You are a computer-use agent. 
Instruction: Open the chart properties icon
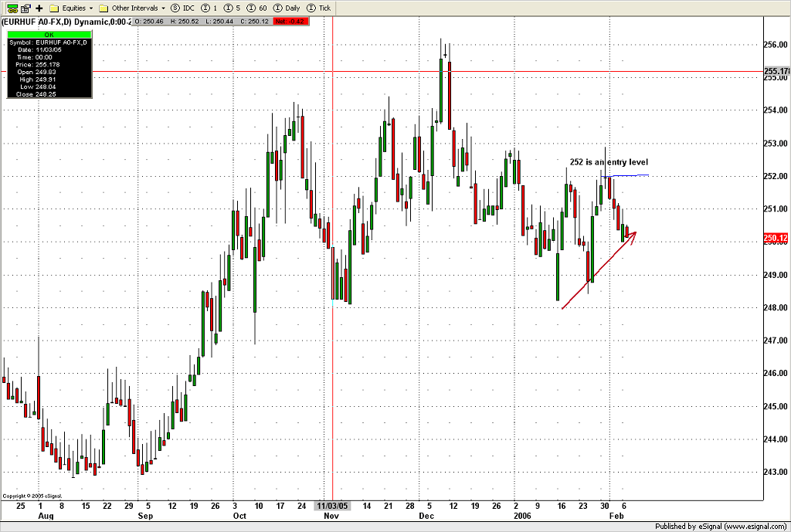[25, 8]
